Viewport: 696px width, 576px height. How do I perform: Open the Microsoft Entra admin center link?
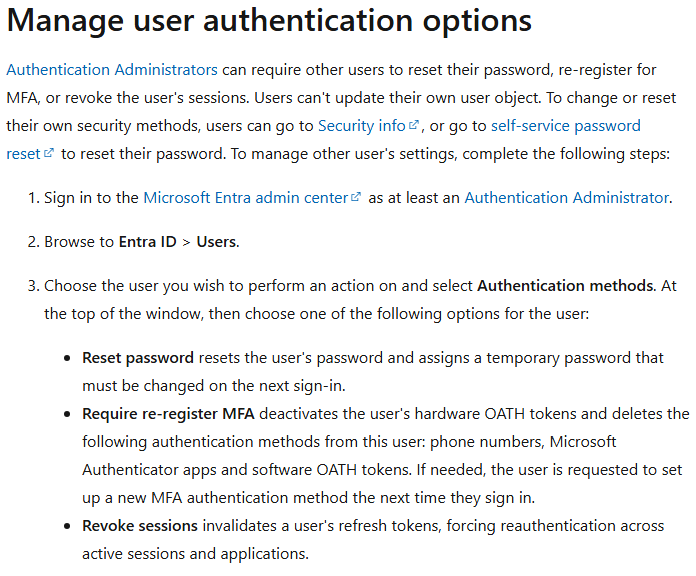tap(245, 197)
